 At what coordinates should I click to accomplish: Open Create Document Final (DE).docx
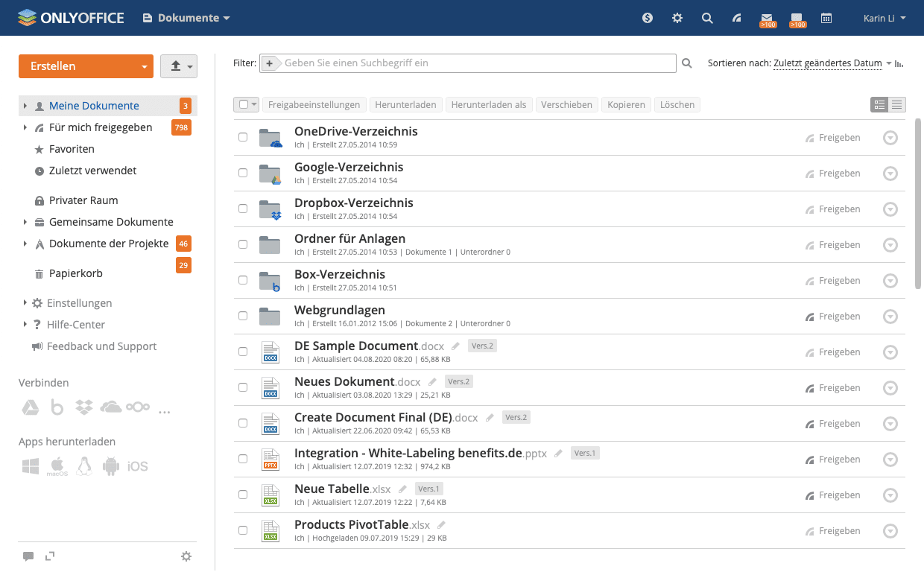386,417
